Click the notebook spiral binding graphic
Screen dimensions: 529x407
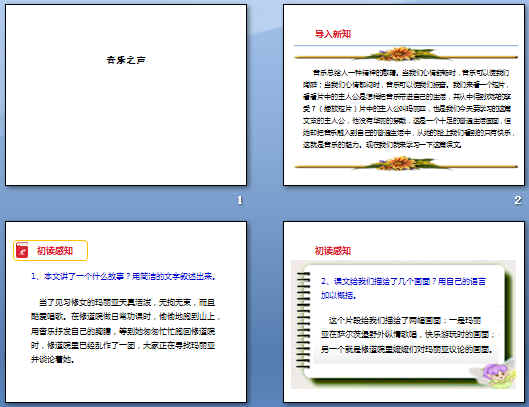303,320
